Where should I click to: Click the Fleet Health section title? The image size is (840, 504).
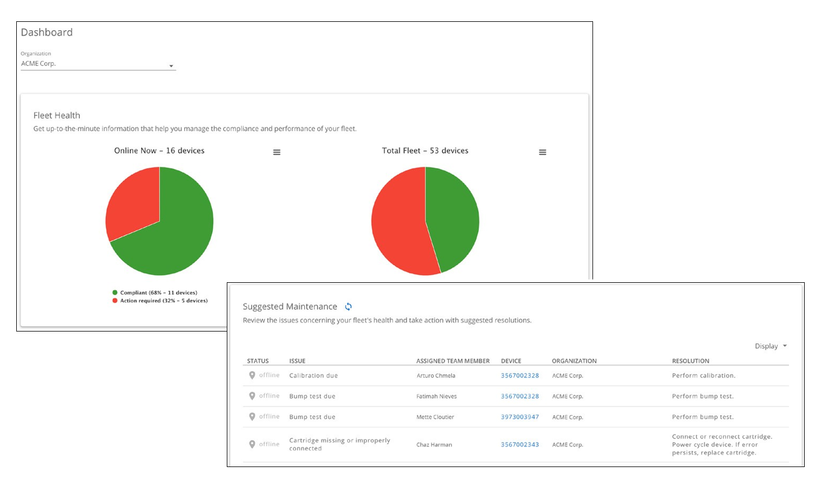56,115
